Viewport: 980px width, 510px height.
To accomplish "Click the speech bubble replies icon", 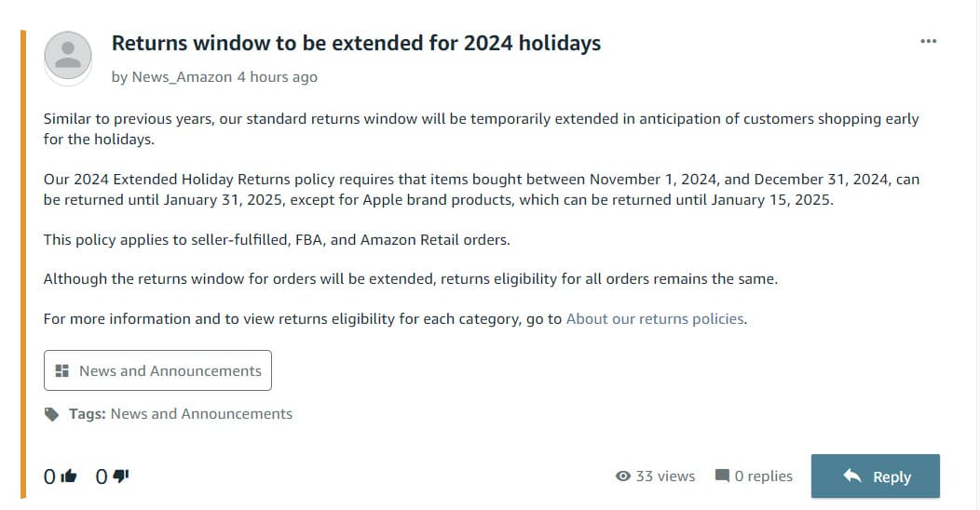I will point(722,476).
